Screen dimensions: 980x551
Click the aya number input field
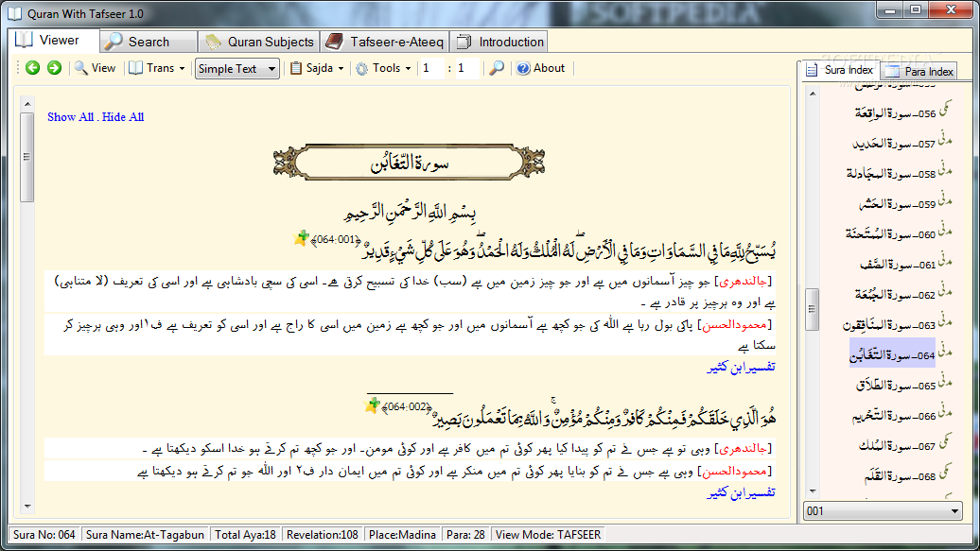click(x=467, y=68)
